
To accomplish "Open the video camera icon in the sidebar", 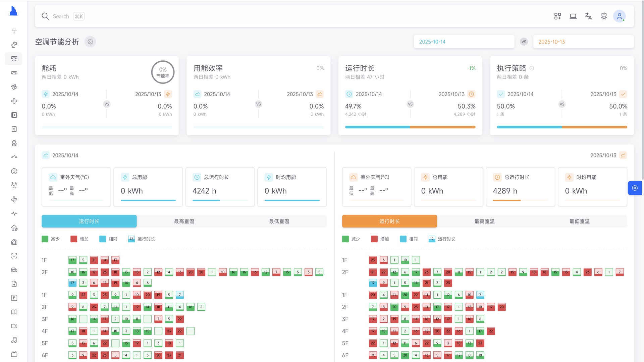I will [x=14, y=326].
